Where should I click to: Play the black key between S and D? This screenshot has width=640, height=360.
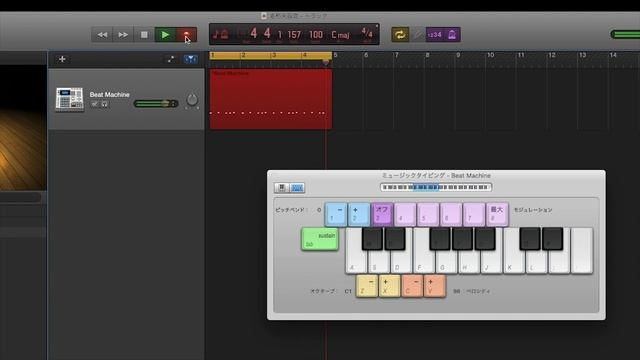395,238
